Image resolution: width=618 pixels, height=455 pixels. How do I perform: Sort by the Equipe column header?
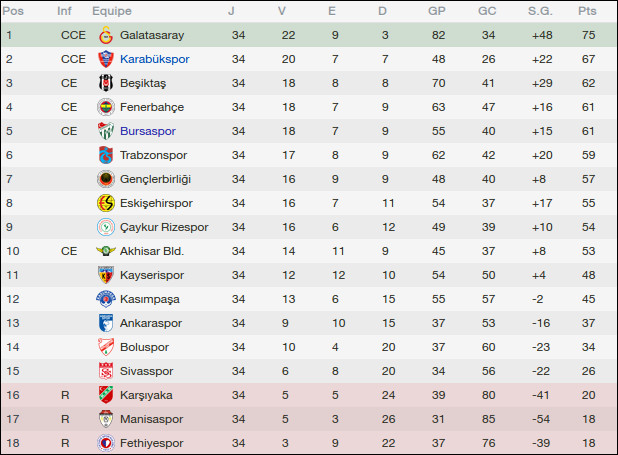[111, 11]
